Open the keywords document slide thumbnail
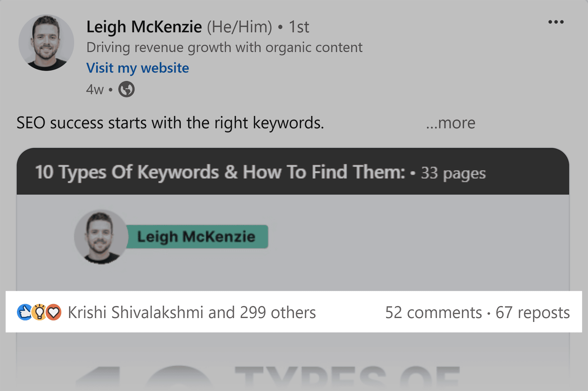The height and width of the screenshot is (391, 588). (294, 244)
